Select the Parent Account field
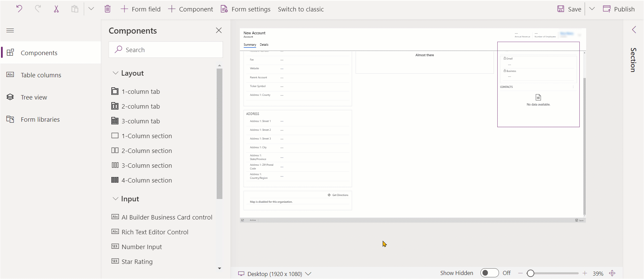 (297, 78)
